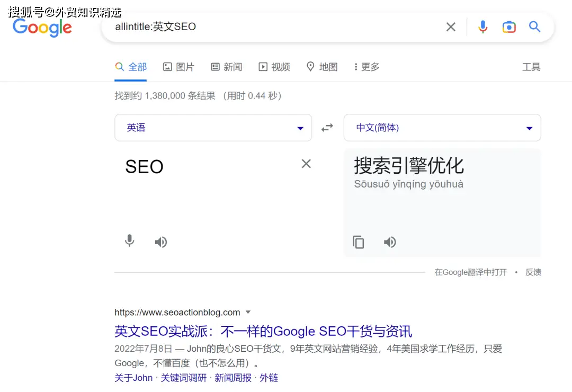Click the microphone under the SEO translation input
The height and width of the screenshot is (392, 572).
[129, 241]
